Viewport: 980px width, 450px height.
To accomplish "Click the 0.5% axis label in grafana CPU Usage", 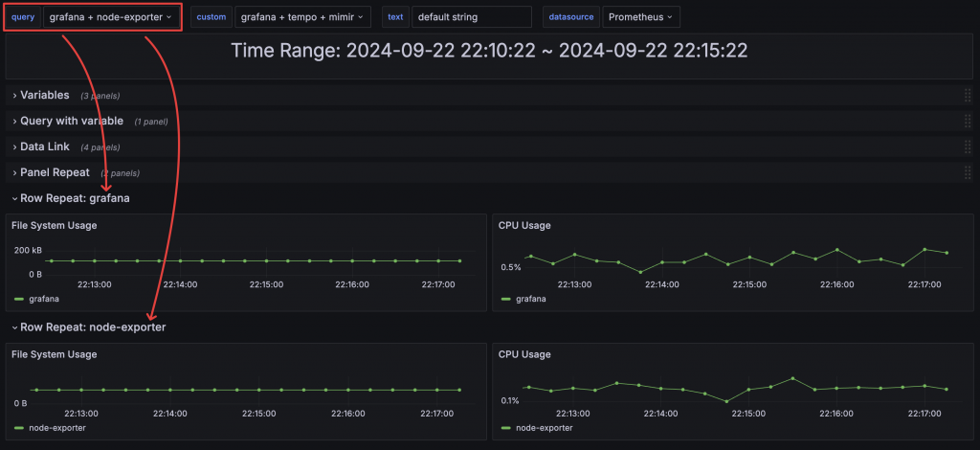I will click(511, 267).
